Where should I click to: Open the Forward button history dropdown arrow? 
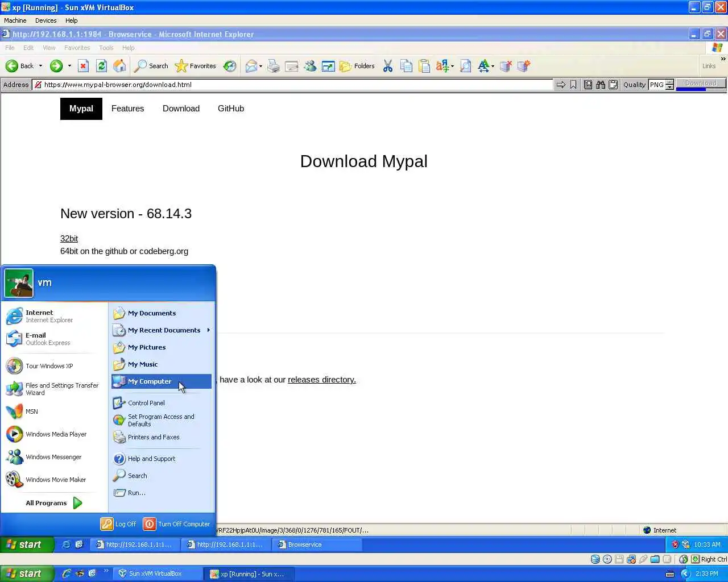point(69,66)
